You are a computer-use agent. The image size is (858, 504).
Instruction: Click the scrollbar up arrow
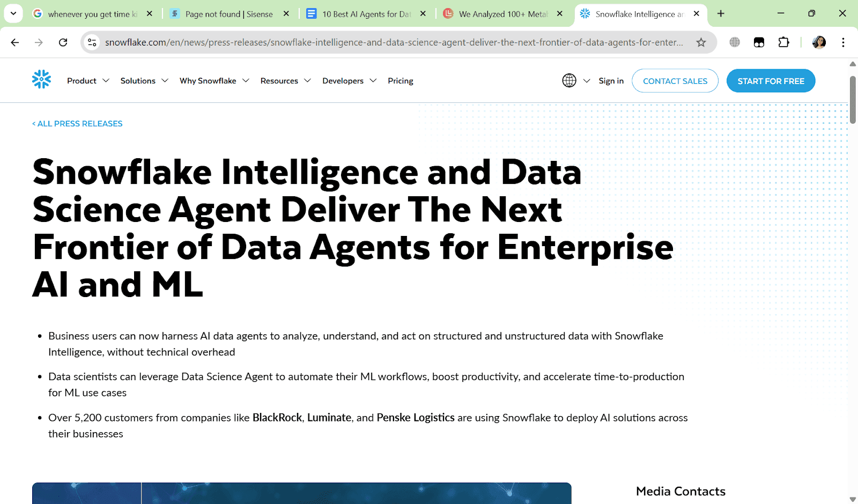tap(853, 64)
